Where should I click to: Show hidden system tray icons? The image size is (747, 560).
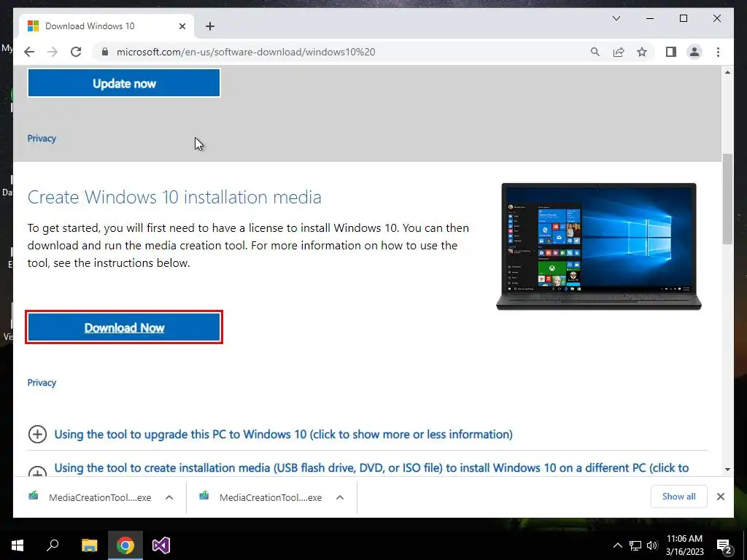617,545
